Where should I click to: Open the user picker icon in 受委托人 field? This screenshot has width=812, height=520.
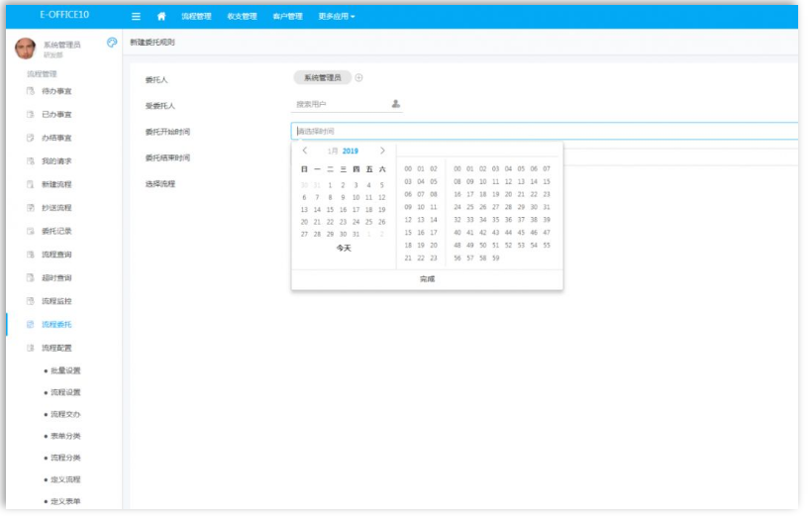click(396, 104)
